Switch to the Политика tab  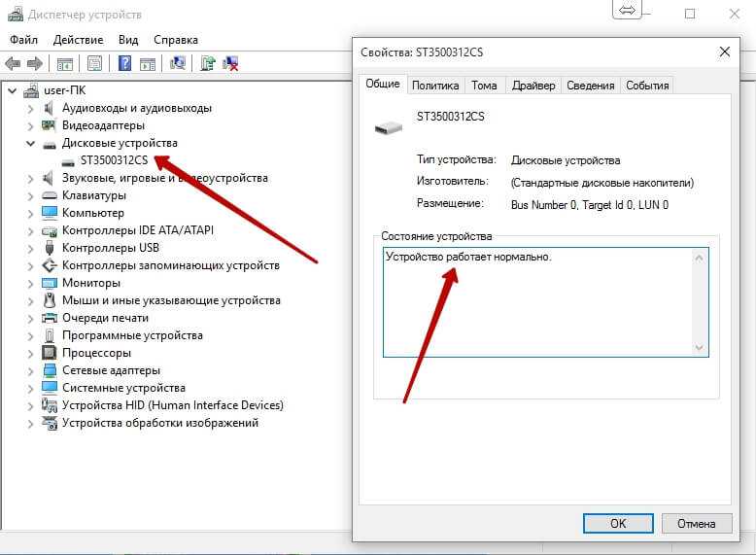click(435, 86)
